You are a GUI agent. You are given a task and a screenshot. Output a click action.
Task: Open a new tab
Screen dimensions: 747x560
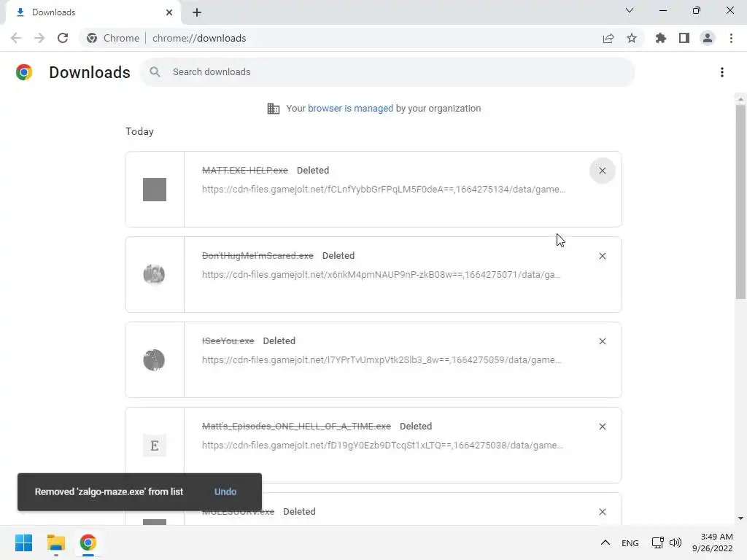(x=197, y=12)
